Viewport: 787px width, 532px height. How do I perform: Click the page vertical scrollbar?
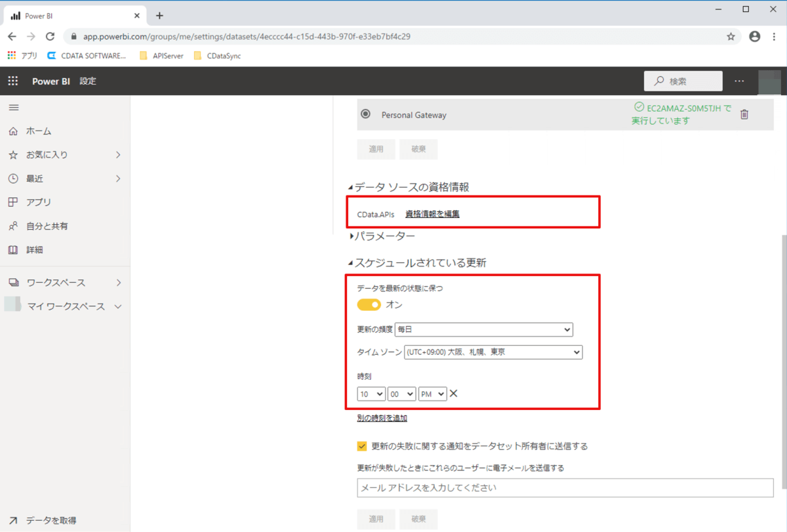783,362
